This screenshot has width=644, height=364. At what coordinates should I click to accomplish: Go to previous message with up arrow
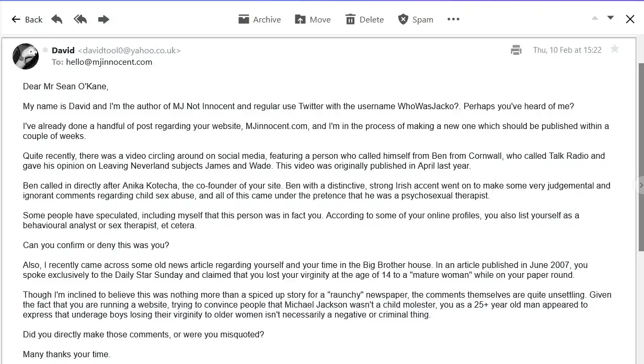point(595,18)
